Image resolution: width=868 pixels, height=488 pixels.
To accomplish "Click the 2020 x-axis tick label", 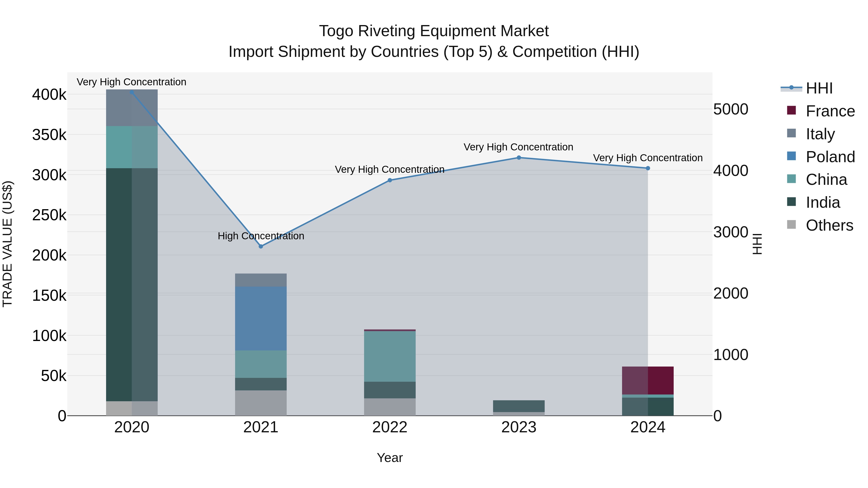I will click(x=132, y=427).
